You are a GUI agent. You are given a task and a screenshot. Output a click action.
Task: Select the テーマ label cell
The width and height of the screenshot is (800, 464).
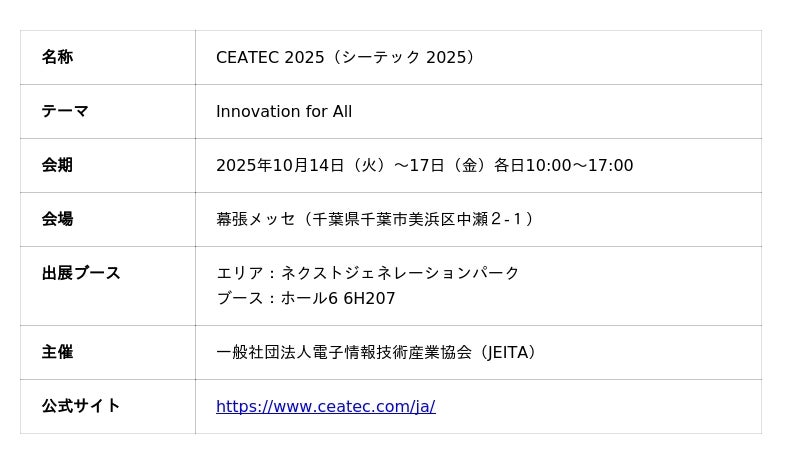(x=65, y=111)
